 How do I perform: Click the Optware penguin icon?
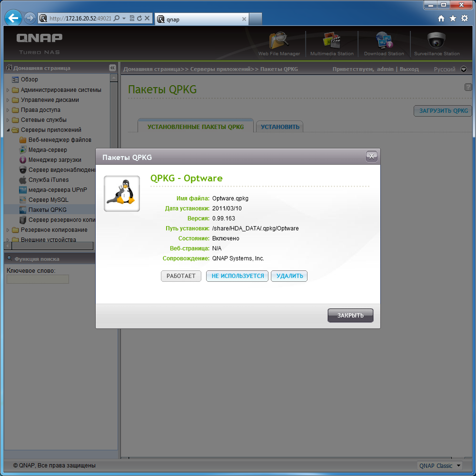[122, 193]
